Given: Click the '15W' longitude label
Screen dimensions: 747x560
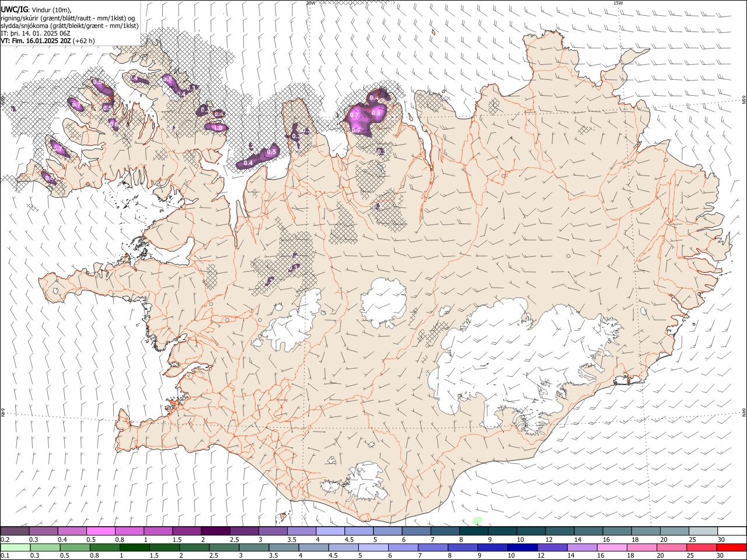Looking at the screenshot, I should [618, 3].
